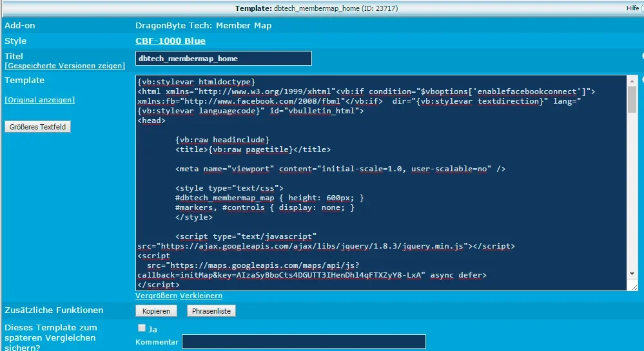Image resolution: width=644 pixels, height=351 pixels.
Task: Click the textarea scrollbar down arrow
Action: point(632,274)
